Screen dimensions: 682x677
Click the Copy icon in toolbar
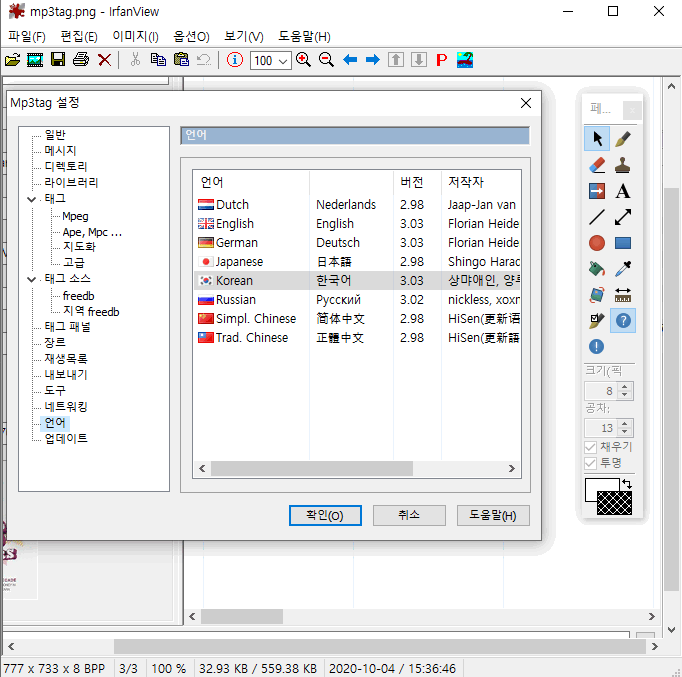[158, 60]
